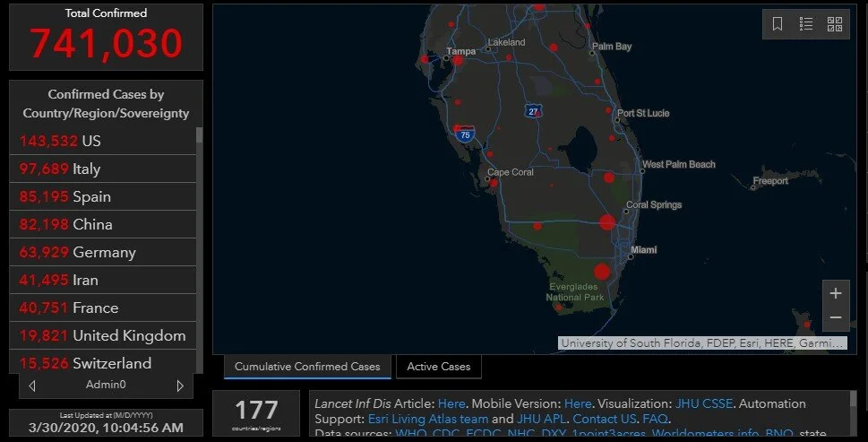Click the 177 countries/regions counter
This screenshot has height=442, width=868.
point(256,413)
